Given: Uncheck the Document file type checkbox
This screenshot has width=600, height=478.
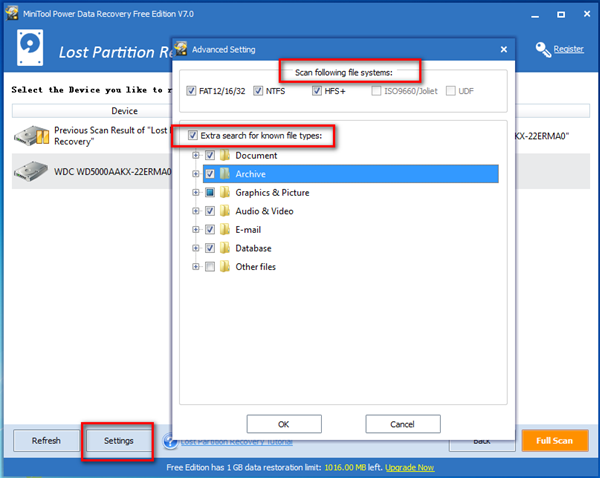Looking at the screenshot, I should pos(210,155).
